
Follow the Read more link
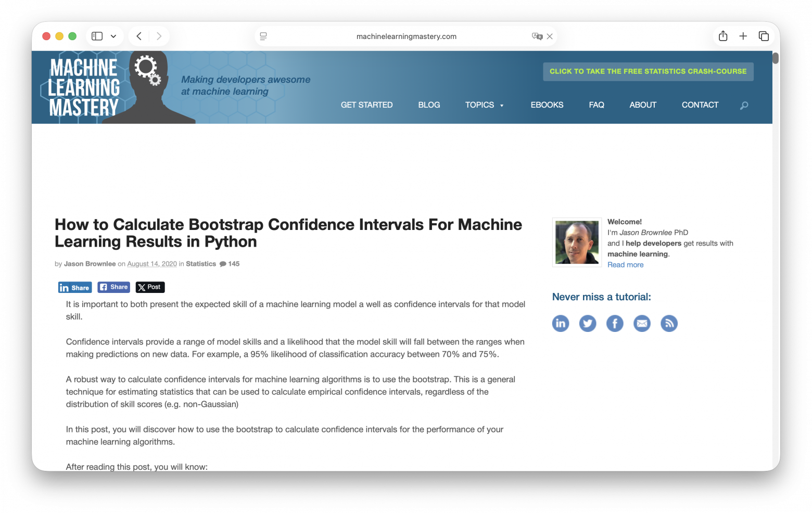(625, 265)
